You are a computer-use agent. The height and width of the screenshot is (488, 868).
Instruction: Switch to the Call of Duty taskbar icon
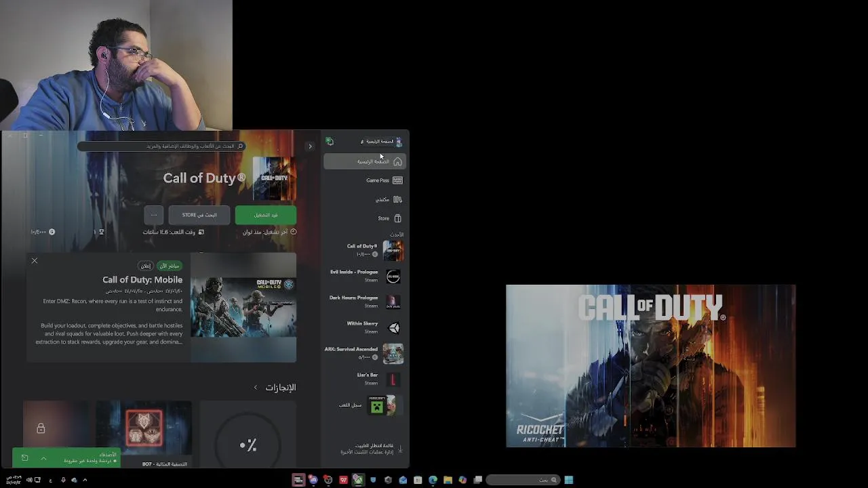(298, 480)
